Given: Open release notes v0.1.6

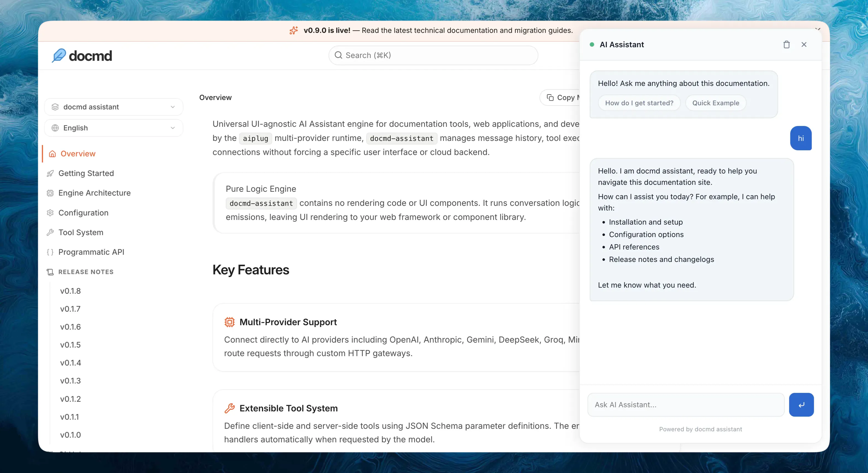Looking at the screenshot, I should pyautogui.click(x=70, y=327).
